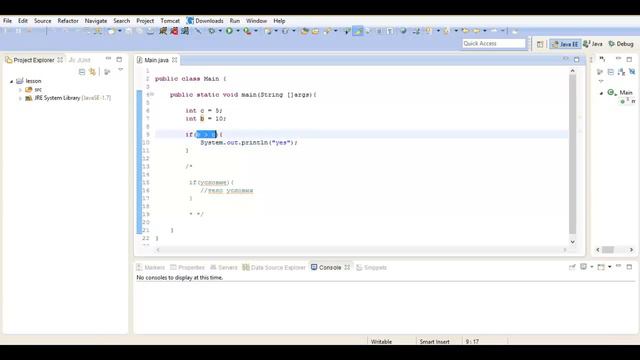The height and width of the screenshot is (360, 640).
Task: Click the Display Selected Console icon
Action: coord(584,267)
